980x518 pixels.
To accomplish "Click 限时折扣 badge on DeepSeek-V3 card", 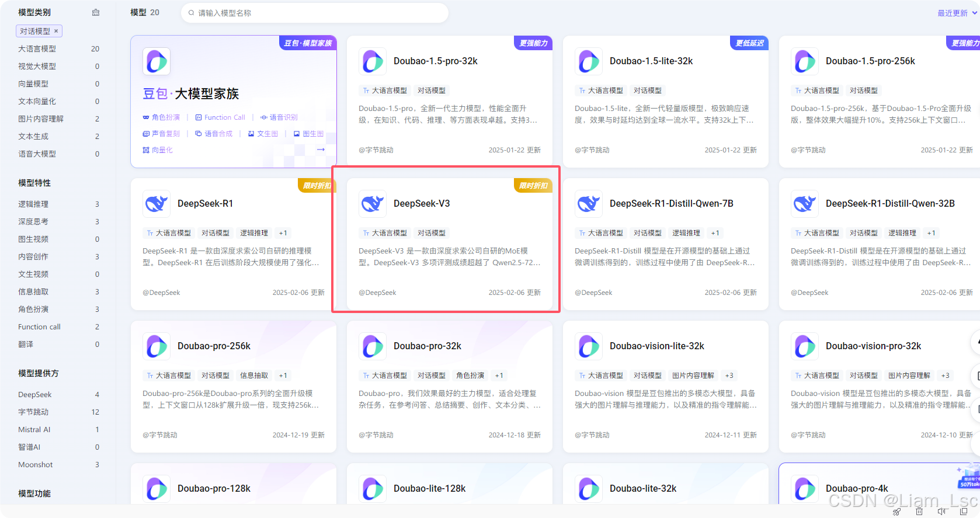I will [x=533, y=186].
